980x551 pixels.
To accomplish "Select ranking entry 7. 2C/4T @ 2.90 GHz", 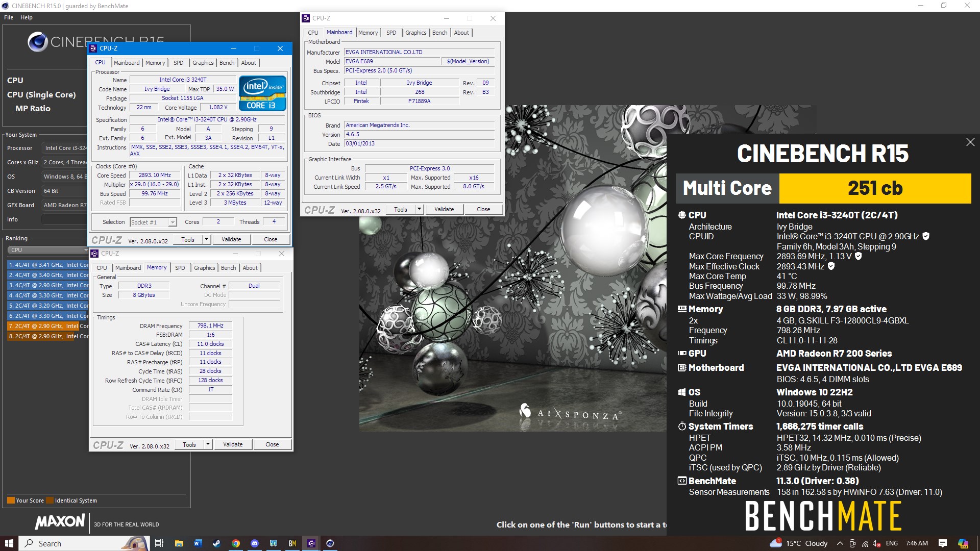I will (x=48, y=326).
